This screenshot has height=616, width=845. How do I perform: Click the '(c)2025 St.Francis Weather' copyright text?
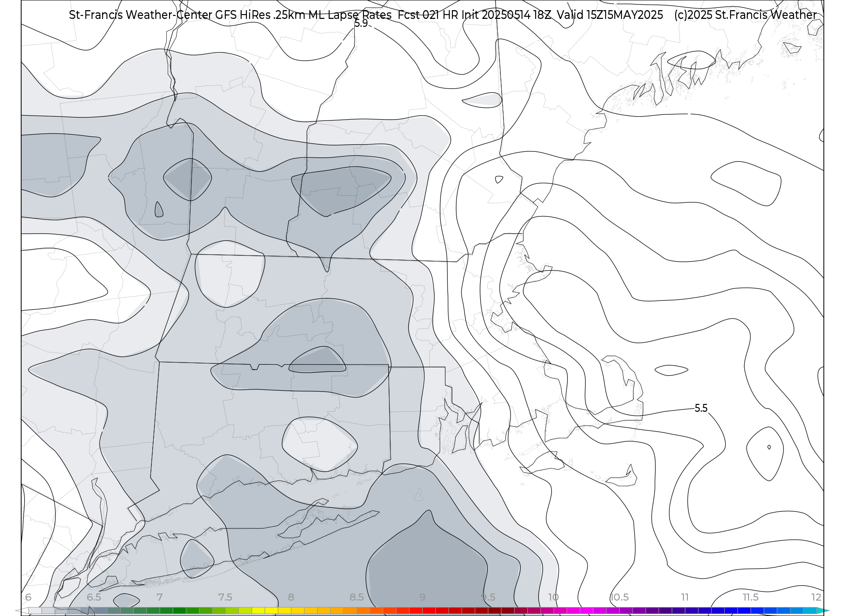[745, 15]
